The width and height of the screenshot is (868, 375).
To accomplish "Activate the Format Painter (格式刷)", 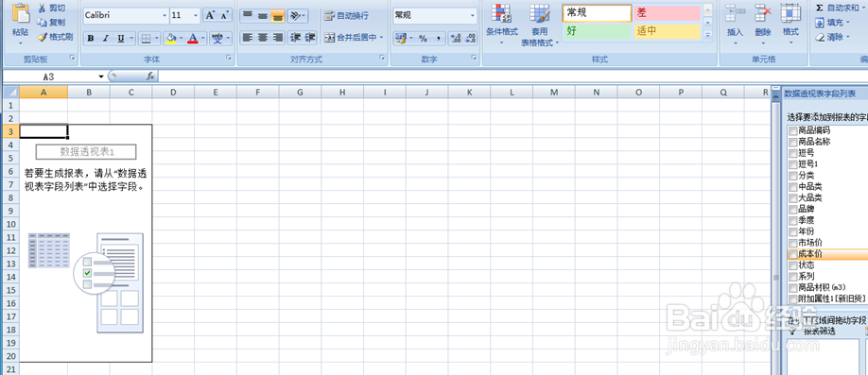I will [x=56, y=37].
